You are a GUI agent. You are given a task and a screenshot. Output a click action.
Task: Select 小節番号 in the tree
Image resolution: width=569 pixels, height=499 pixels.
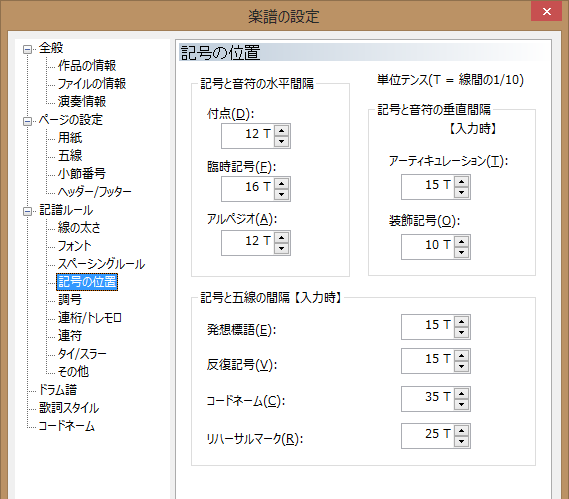coord(82,173)
